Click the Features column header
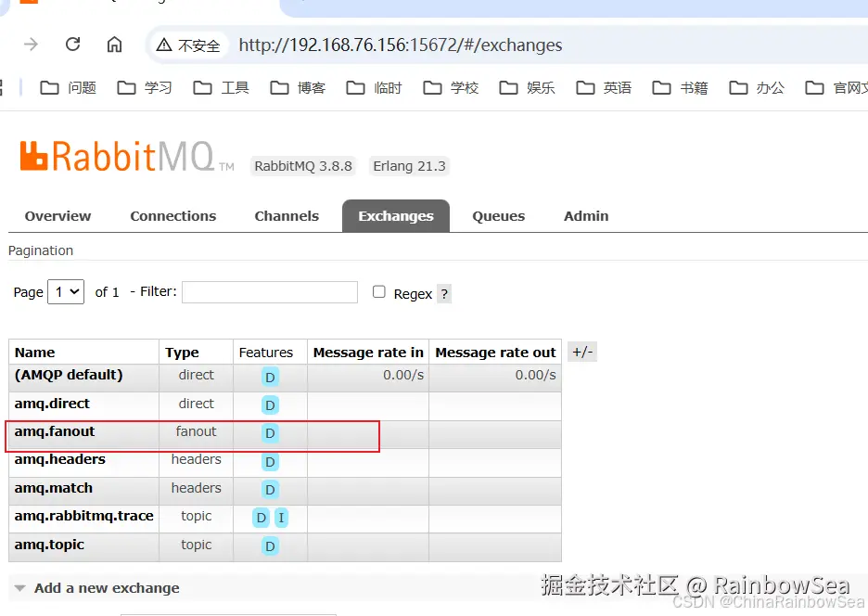Viewport: 868px width, 616px height. coord(266,353)
